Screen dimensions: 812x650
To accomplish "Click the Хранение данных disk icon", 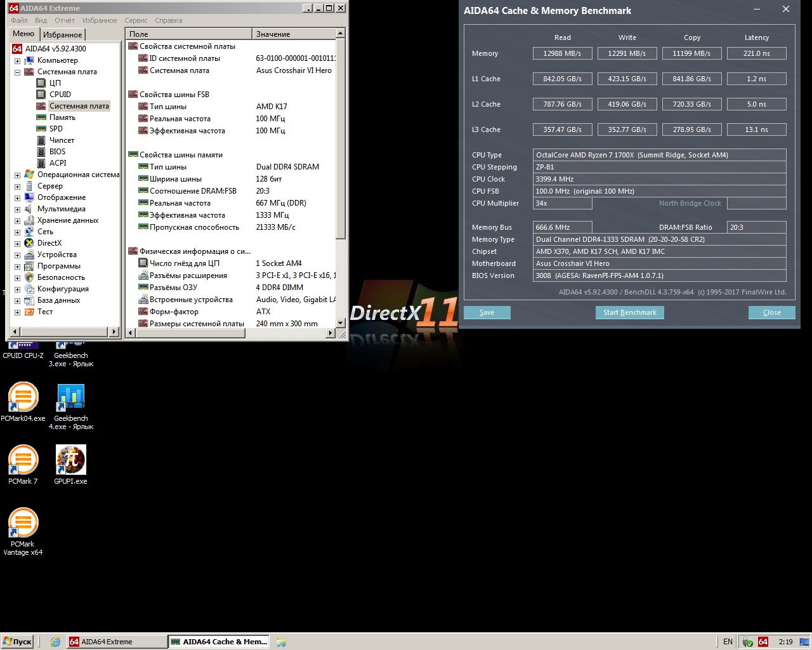I will [x=29, y=220].
